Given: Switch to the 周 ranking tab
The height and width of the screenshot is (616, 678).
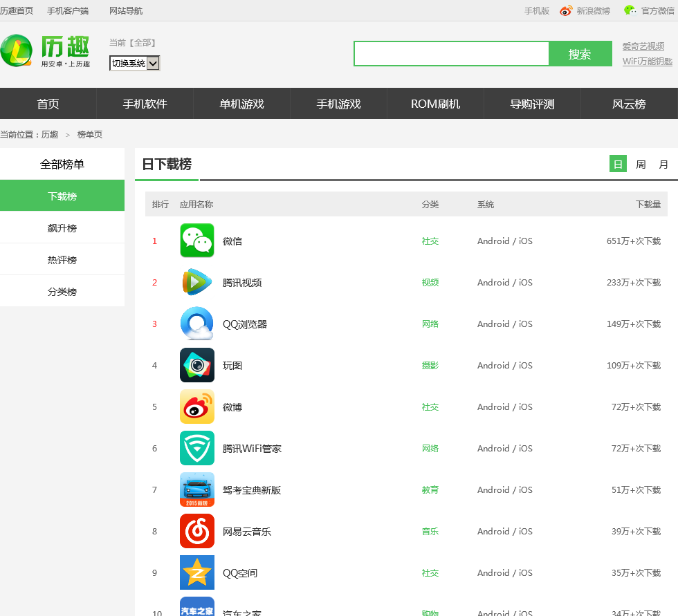Looking at the screenshot, I should click(x=641, y=164).
